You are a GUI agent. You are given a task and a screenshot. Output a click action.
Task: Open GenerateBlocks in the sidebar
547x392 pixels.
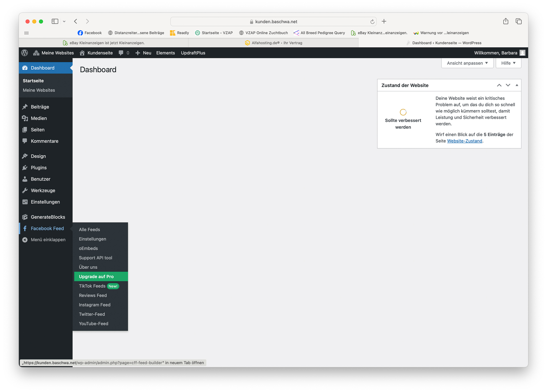pos(48,217)
